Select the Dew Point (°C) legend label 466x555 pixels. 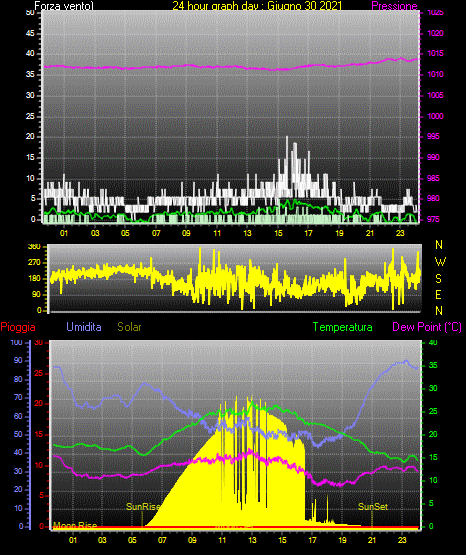427,327
